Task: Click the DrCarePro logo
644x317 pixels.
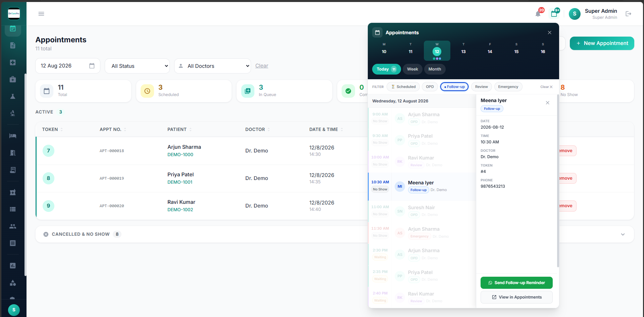Action: pos(14,14)
